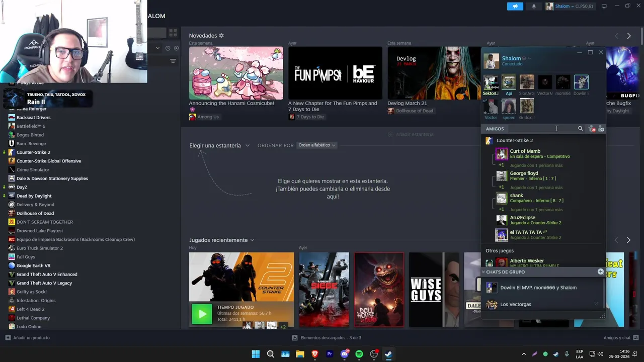Image resolution: width=644 pixels, height=362 pixels.
Task: Open spreen favorite friend avatar
Action: [509, 106]
